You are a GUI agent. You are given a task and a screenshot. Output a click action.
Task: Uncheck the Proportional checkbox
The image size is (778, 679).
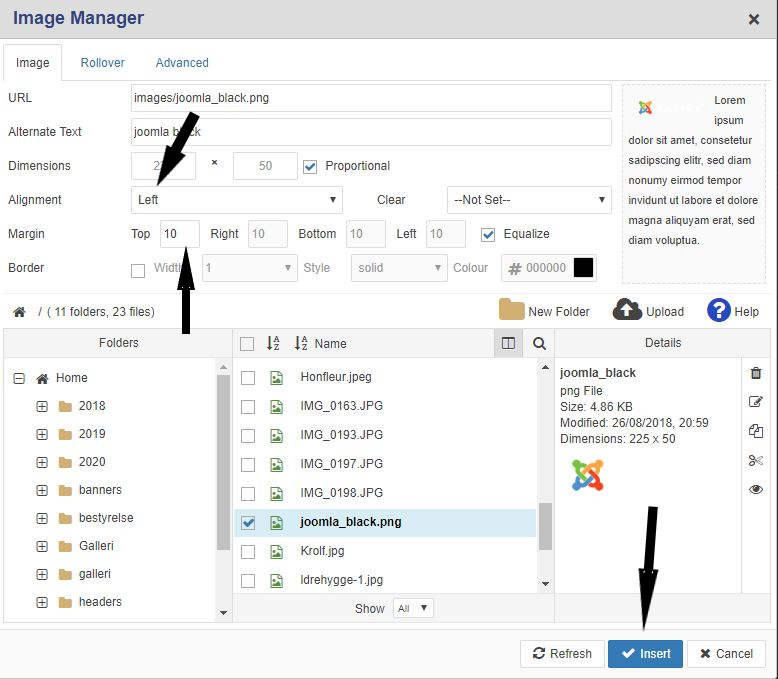pos(310,166)
